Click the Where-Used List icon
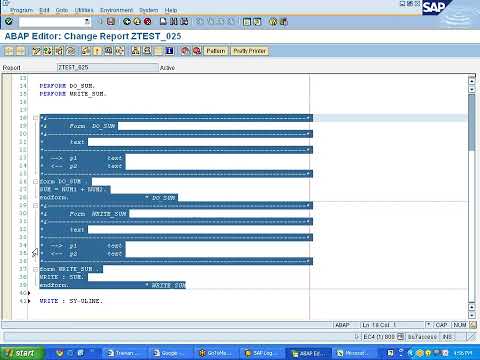The height and width of the screenshot is (360, 480). click(120, 51)
